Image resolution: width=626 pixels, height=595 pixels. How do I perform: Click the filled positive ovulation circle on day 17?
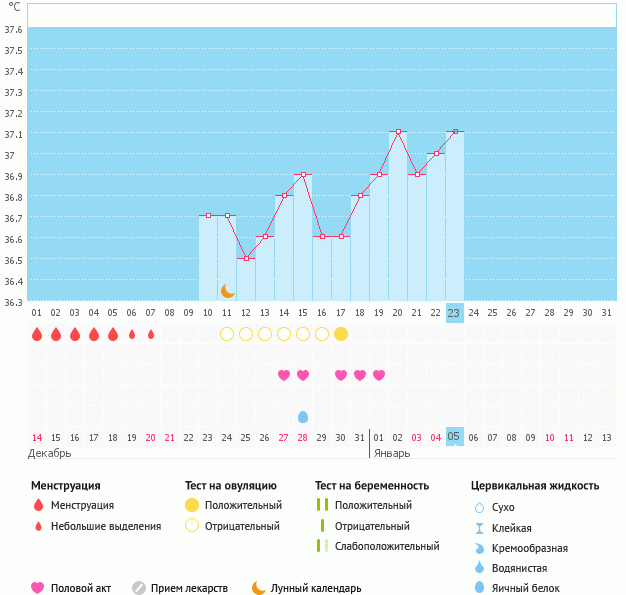(x=341, y=333)
